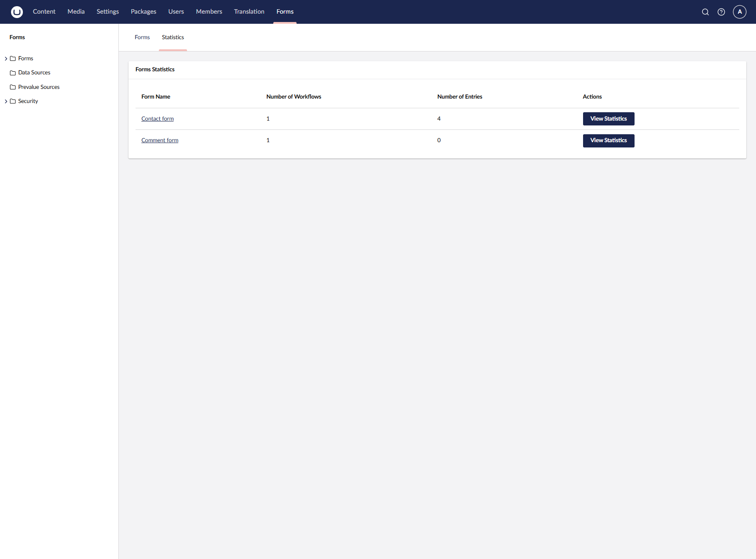This screenshot has width=756, height=559.
Task: Open the Content section
Action: click(44, 12)
